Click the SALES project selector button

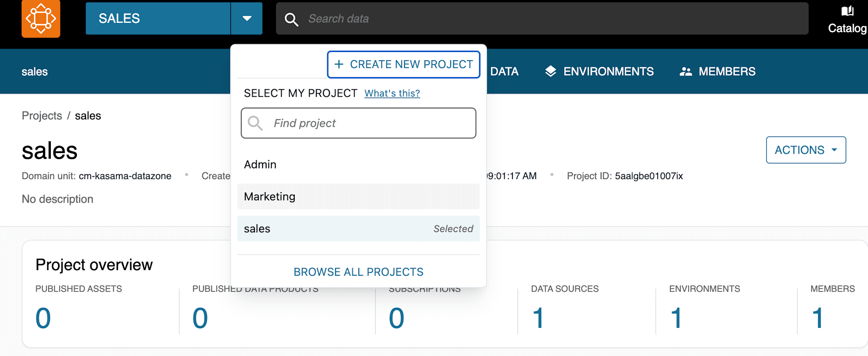coord(158,19)
